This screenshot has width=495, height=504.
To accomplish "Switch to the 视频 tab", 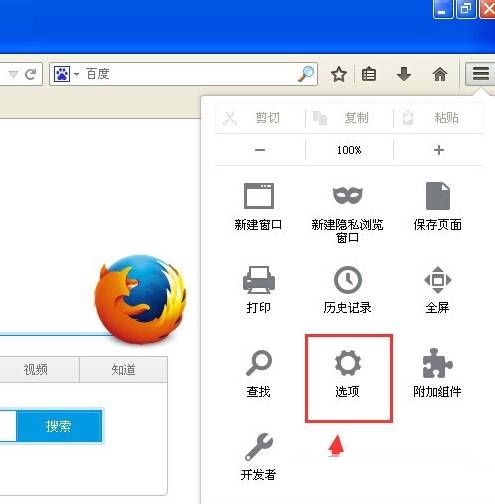I will coord(36,369).
